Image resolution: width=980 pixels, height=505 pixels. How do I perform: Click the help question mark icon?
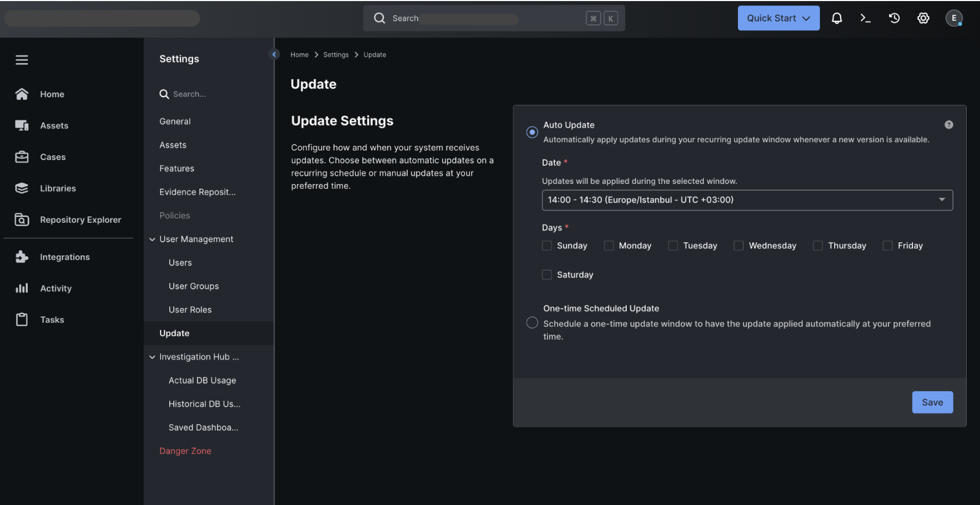coord(949,124)
